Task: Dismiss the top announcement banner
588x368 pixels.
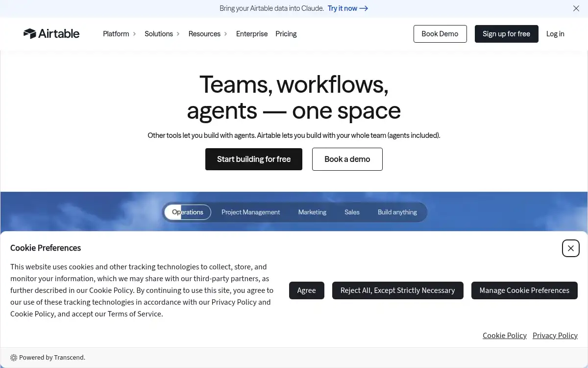Action: [576, 8]
